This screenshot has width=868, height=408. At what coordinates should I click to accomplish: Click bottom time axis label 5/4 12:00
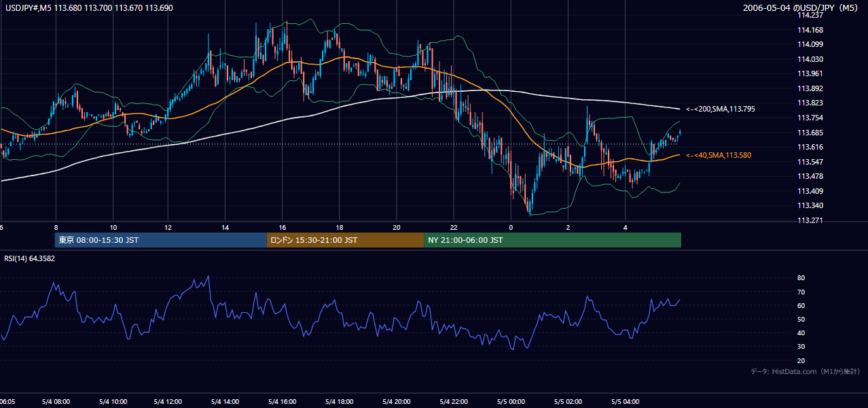[168, 402]
